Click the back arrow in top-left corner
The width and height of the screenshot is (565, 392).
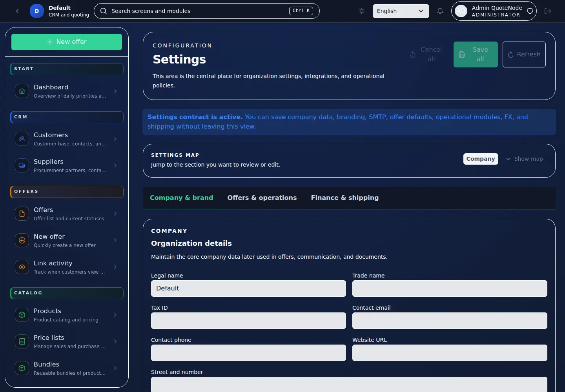click(x=17, y=11)
